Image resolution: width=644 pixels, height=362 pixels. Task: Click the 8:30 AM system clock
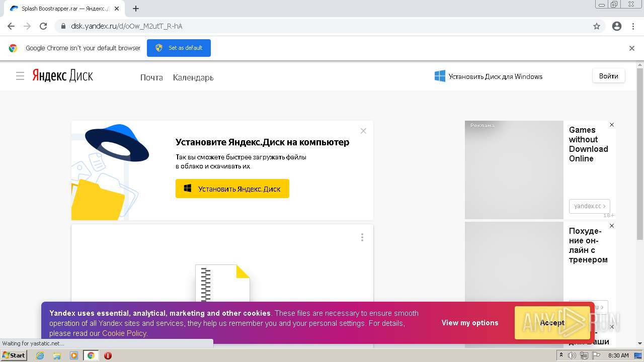click(x=619, y=355)
